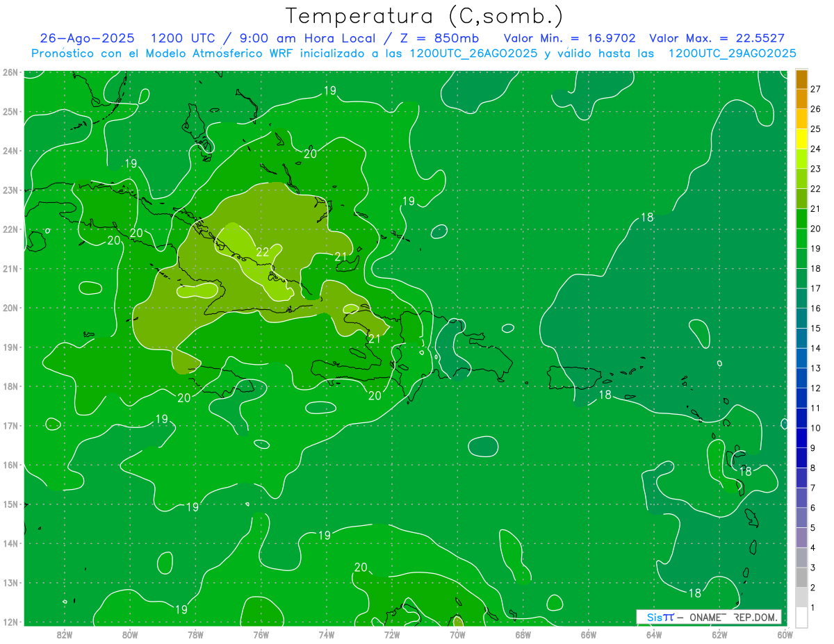This screenshot has width=834, height=644.
Task: Click the title 'Temperatura (C,somb.)'
Action: [x=424, y=16]
